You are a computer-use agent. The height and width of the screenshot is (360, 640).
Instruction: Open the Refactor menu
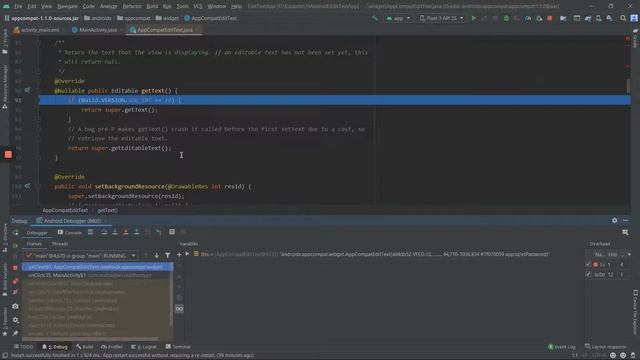pyautogui.click(x=132, y=7)
